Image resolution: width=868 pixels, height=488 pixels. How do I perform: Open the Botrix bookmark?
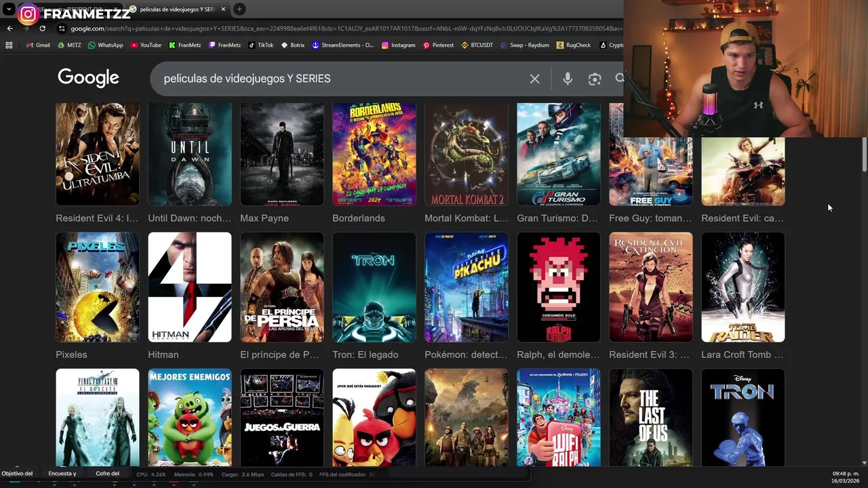point(293,45)
